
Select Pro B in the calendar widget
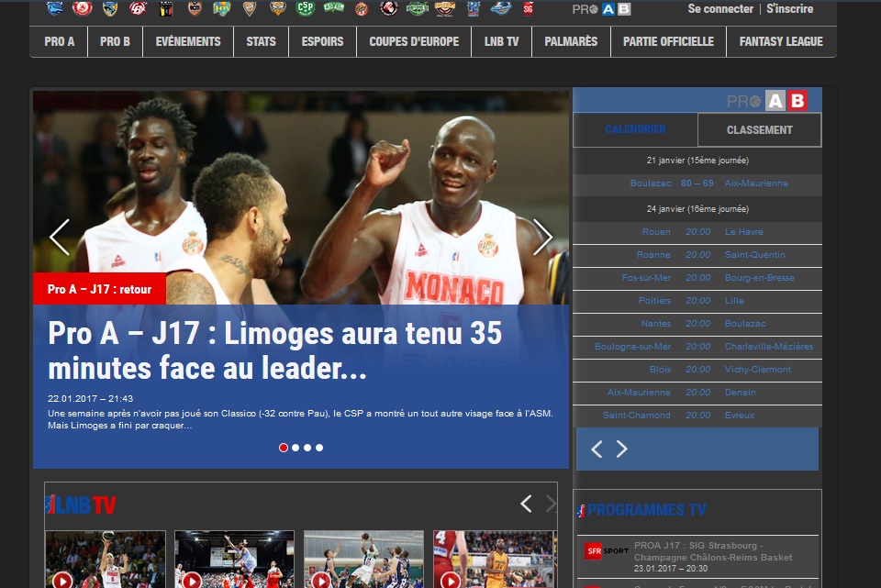797,101
